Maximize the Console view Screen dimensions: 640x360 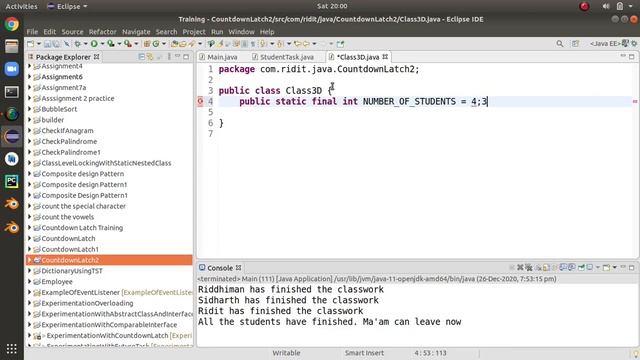(x=631, y=268)
